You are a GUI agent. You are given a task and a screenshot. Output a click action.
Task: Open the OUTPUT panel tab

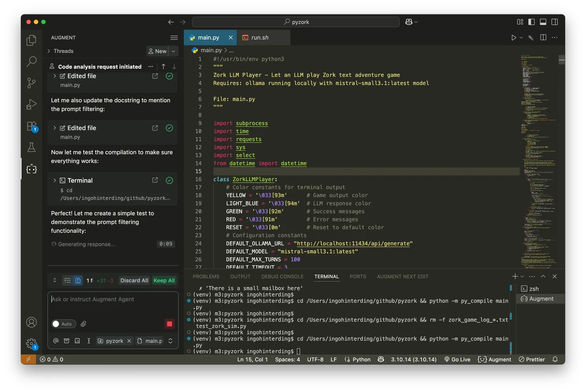[240, 277]
